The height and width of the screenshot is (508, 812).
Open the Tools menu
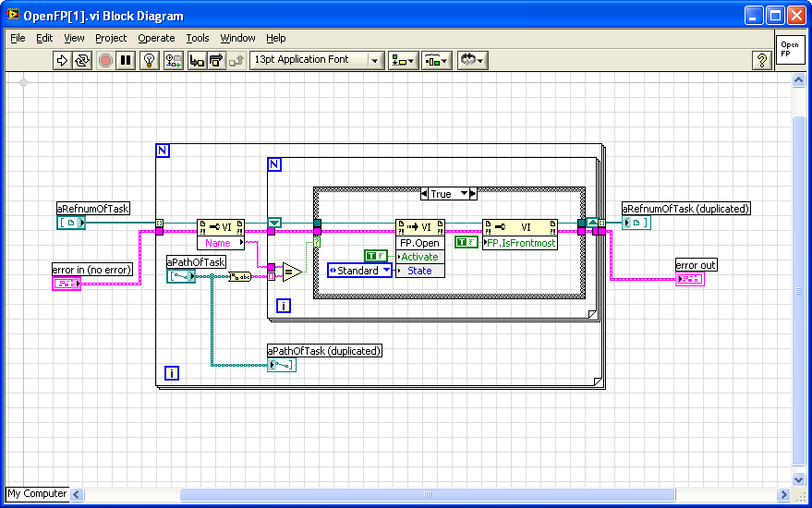[x=198, y=38]
